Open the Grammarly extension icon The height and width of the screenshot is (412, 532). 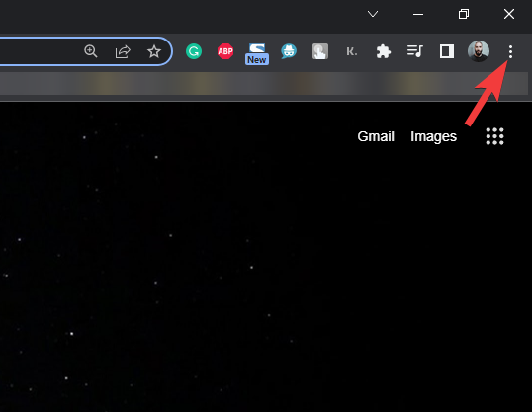tap(194, 51)
